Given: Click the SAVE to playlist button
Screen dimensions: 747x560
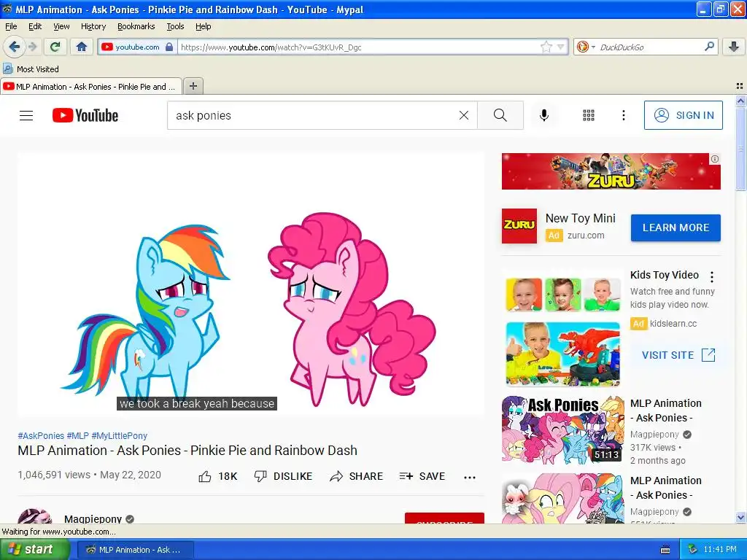Looking at the screenshot, I should point(422,476).
